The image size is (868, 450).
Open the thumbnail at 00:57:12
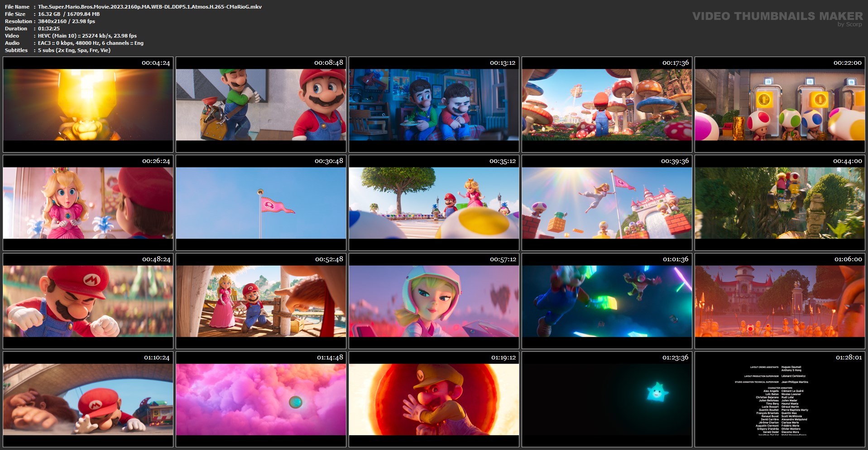point(434,301)
